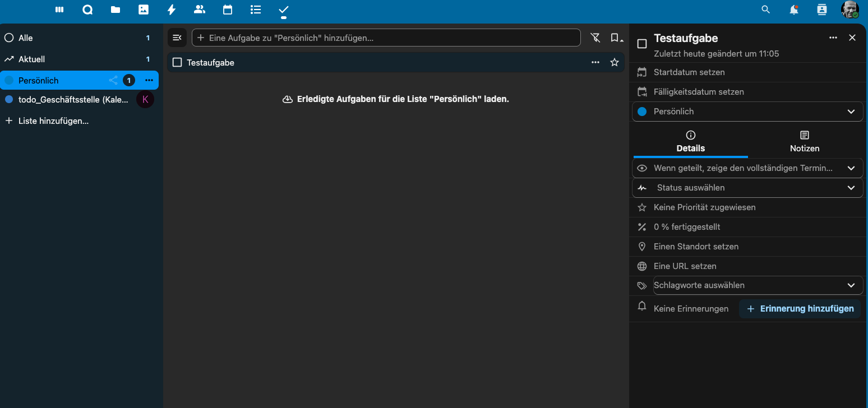Viewport: 868px width, 408px height.
Task: Click the add task input field
Action: 387,38
